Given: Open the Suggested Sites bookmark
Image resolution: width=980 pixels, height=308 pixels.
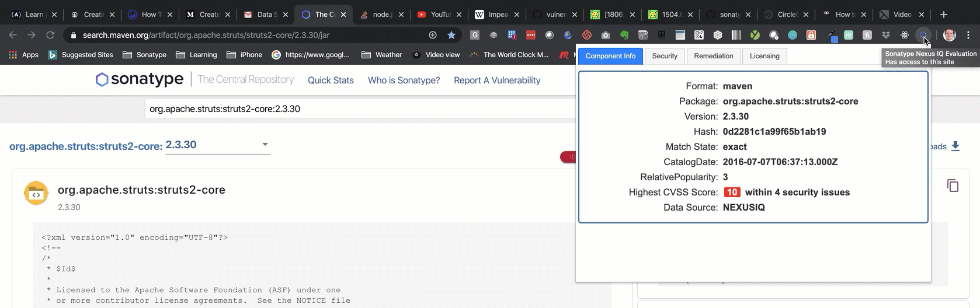Looking at the screenshot, I should (x=81, y=55).
